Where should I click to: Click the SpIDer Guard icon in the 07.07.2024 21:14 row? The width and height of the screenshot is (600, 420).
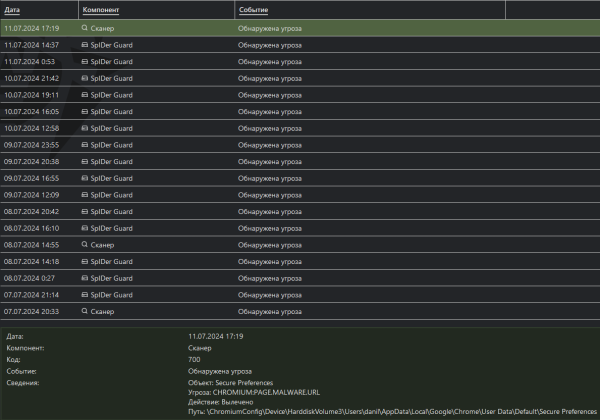[85, 295]
